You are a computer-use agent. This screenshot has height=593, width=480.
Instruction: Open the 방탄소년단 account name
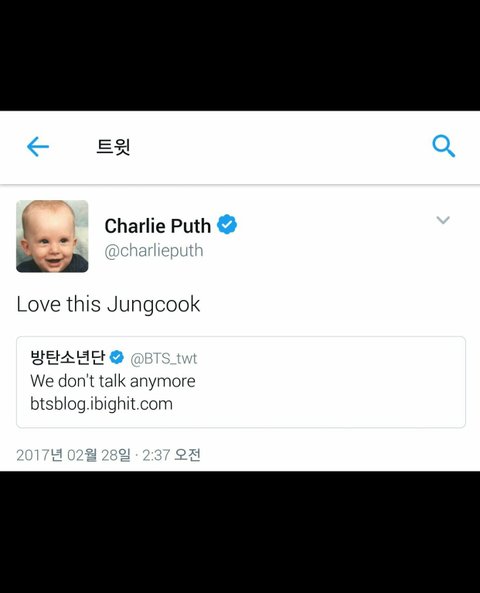(x=67, y=357)
